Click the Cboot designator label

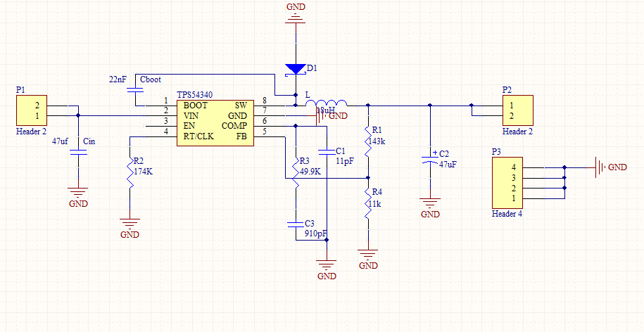coord(151,80)
